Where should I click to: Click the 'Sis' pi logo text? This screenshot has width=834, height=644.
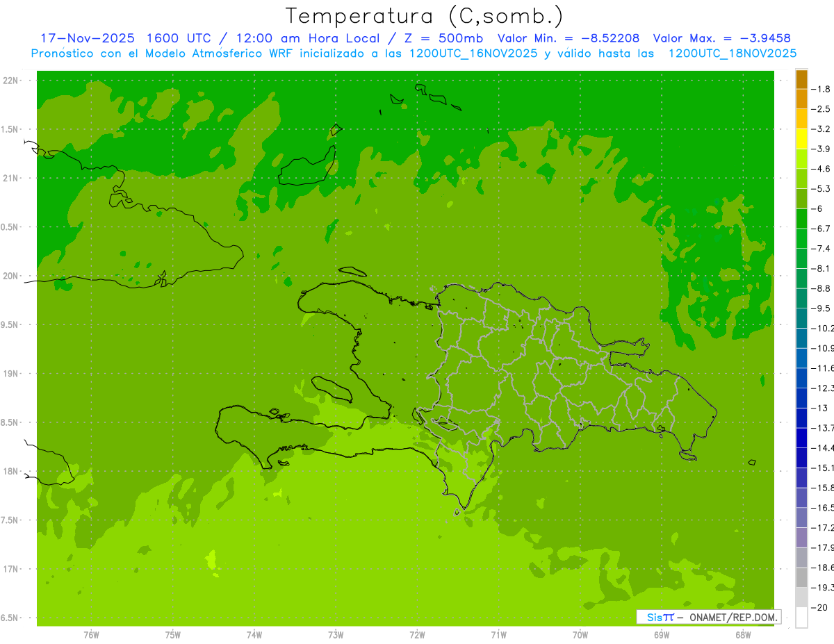coord(660,617)
